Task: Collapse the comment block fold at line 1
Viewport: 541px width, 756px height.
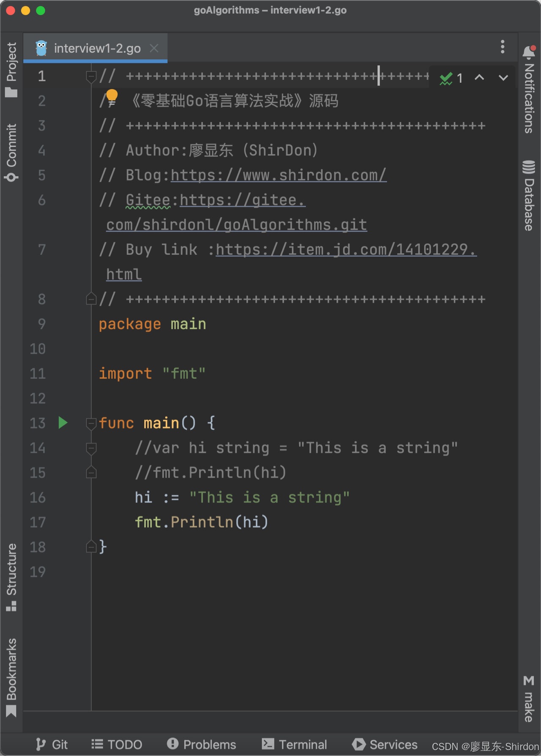Action: pyautogui.click(x=91, y=76)
